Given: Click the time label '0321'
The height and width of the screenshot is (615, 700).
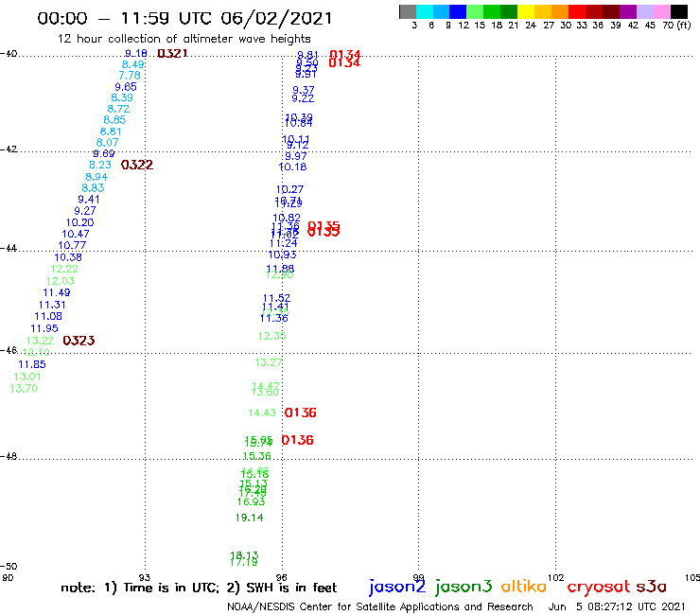Looking at the screenshot, I should point(172,54).
